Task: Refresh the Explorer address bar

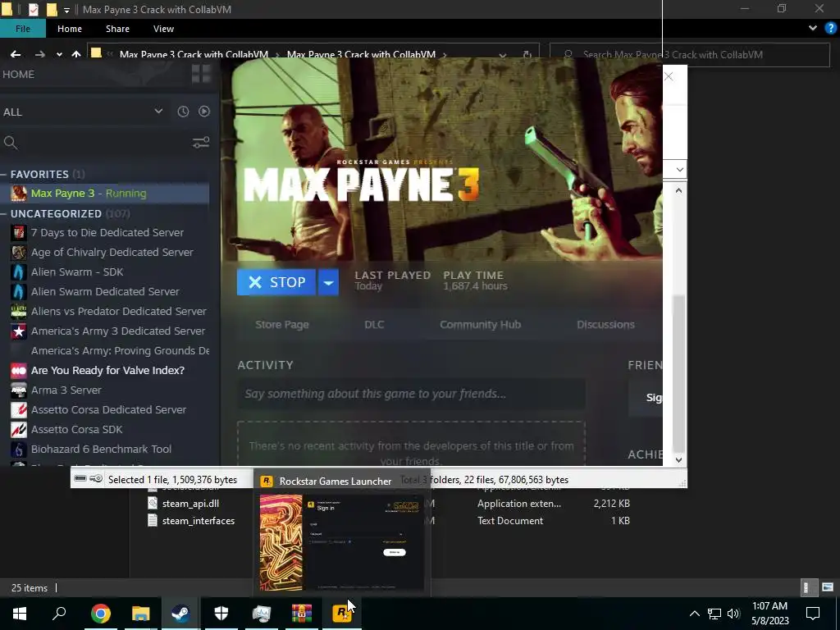Action: coord(527,55)
